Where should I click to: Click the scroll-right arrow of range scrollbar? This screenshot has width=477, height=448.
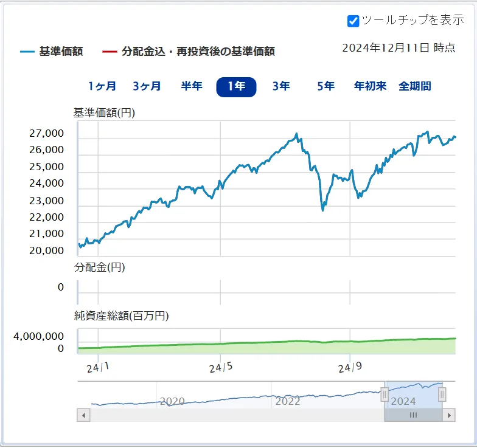coord(449,415)
